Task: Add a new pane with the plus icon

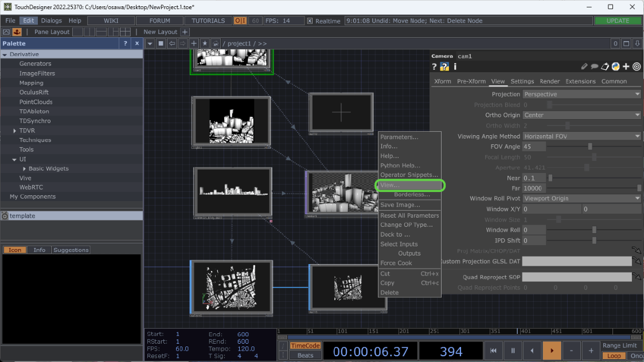Action: pos(194,43)
